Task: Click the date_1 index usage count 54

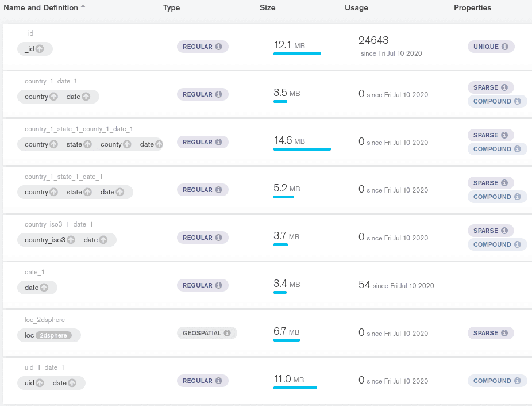Action: tap(364, 285)
